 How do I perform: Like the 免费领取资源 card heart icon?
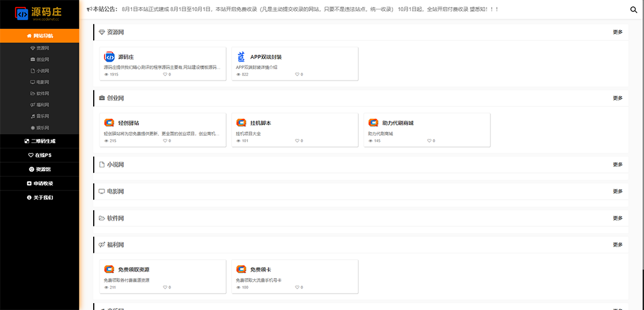[165, 287]
